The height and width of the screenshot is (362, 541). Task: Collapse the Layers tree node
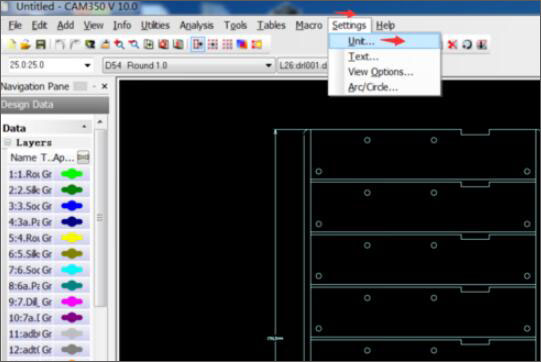(x=7, y=142)
